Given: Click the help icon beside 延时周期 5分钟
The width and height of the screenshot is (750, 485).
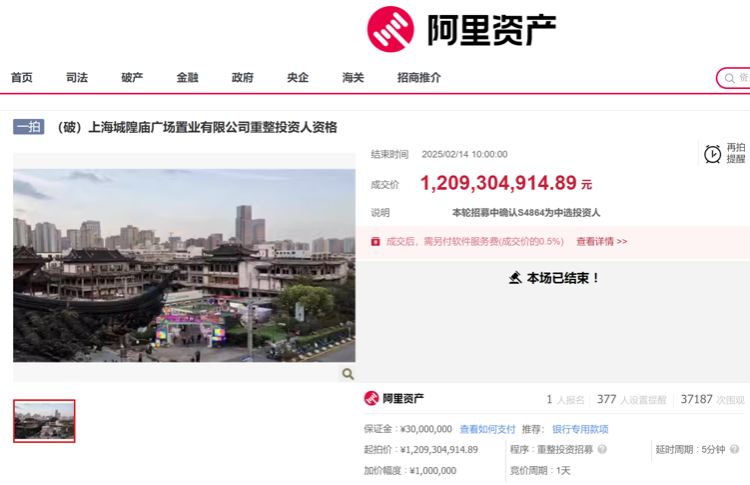Looking at the screenshot, I should coord(735,449).
